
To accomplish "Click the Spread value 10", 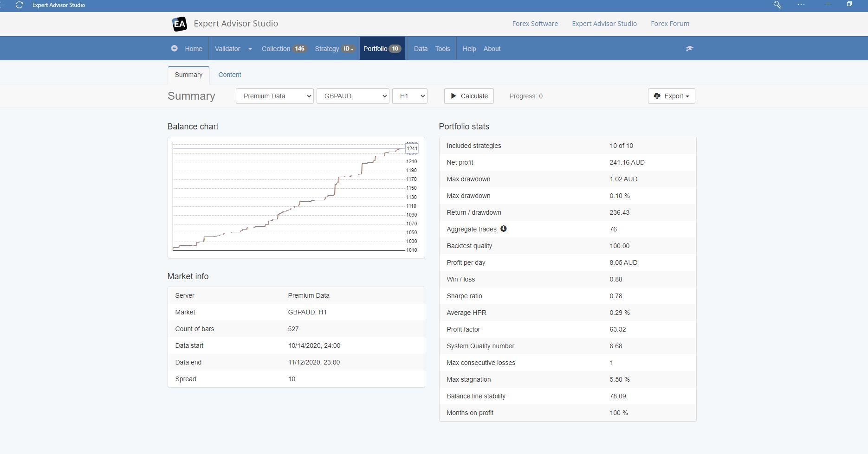I will (291, 379).
